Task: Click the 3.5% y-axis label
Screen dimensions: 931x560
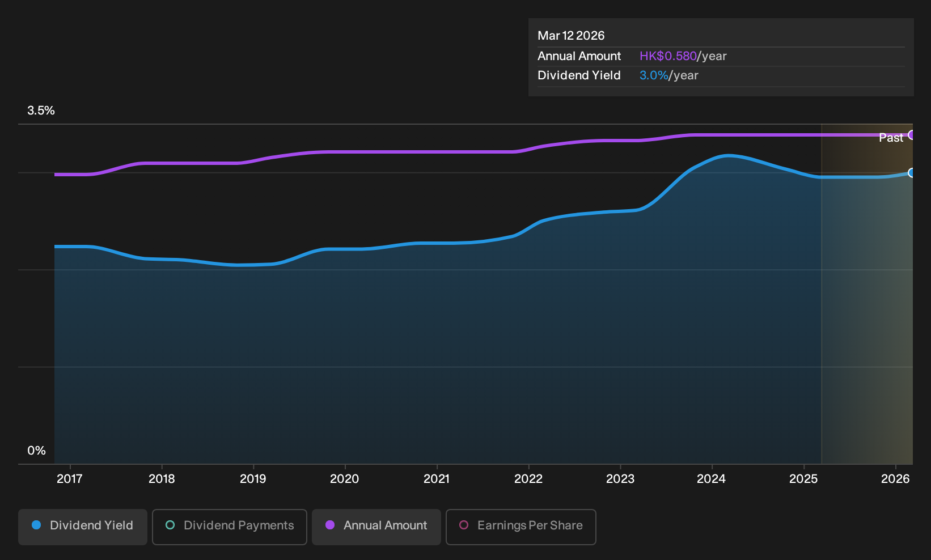Action: point(41,111)
